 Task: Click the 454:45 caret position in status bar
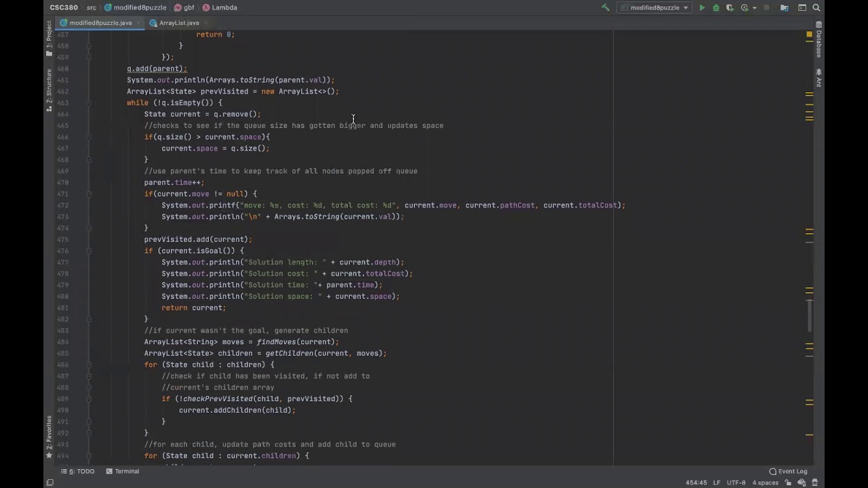click(696, 483)
